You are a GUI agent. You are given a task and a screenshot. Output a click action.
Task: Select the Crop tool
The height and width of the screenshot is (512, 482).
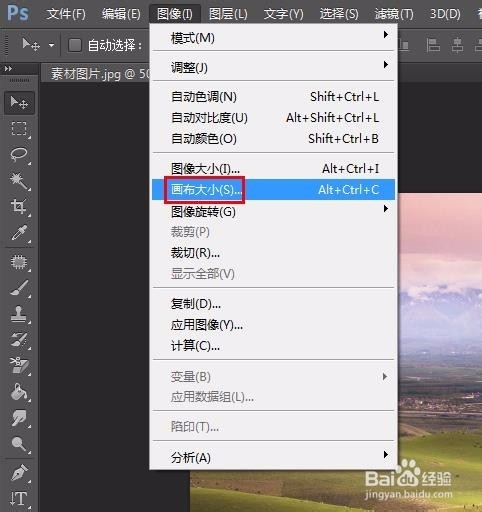19,206
